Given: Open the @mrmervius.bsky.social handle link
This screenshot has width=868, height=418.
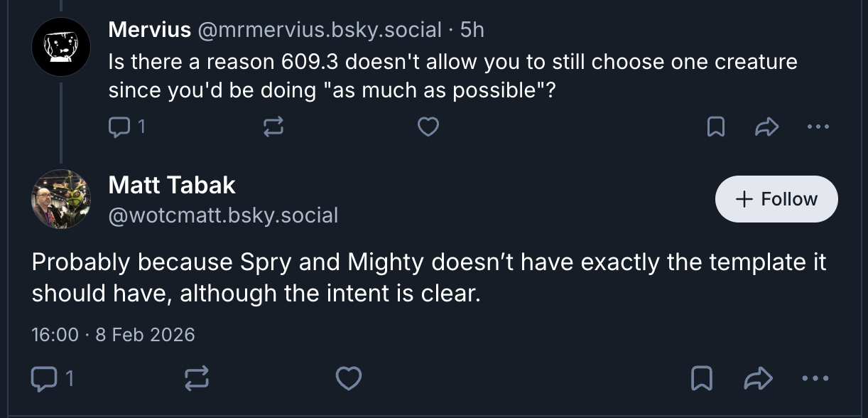Looking at the screenshot, I should (x=319, y=30).
